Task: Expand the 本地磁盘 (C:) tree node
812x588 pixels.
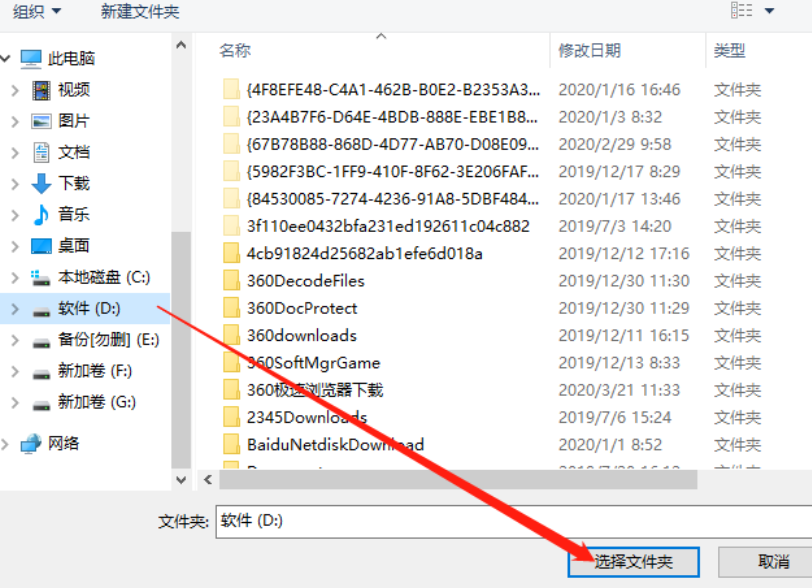Action: (15, 278)
